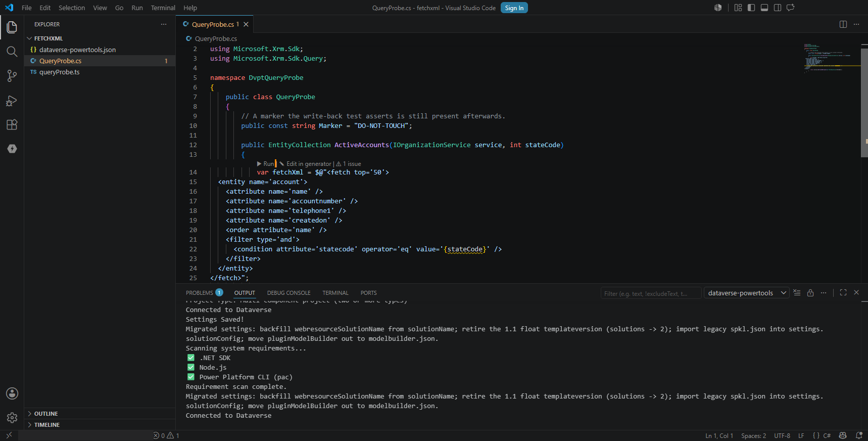Split the editor to the right
The image size is (868, 441).
tap(843, 24)
